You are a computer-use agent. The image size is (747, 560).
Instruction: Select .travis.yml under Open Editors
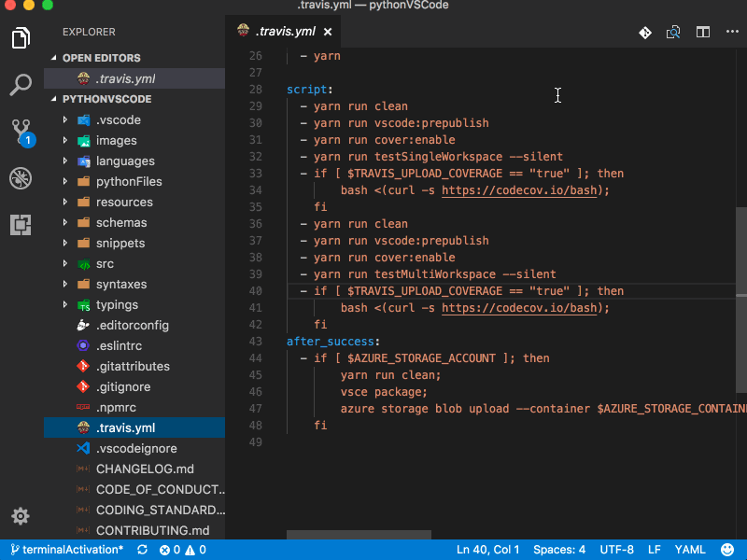[x=134, y=78]
